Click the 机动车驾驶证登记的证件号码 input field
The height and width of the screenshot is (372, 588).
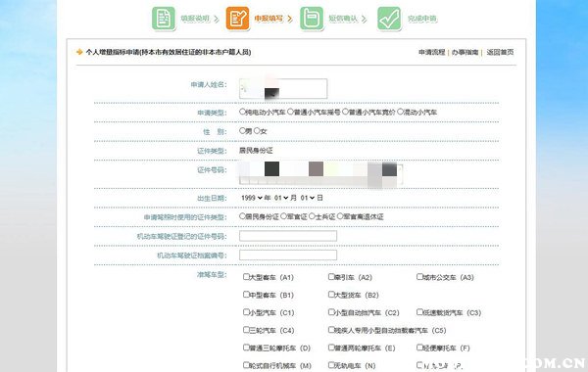click(288, 236)
